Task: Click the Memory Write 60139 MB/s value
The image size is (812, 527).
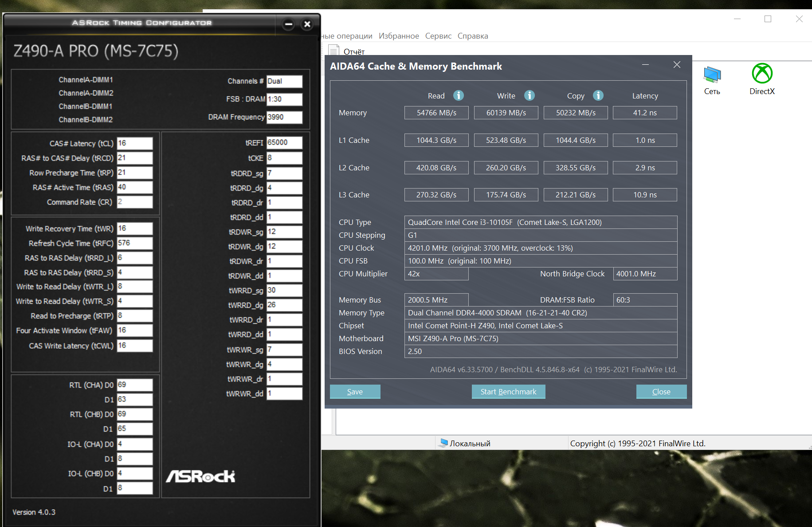Action: pos(506,113)
